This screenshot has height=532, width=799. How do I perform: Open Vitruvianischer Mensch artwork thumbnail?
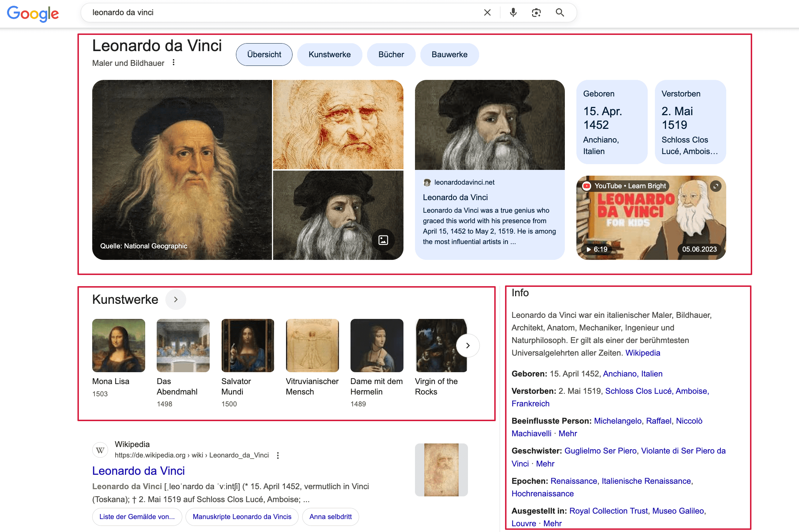[312, 346]
